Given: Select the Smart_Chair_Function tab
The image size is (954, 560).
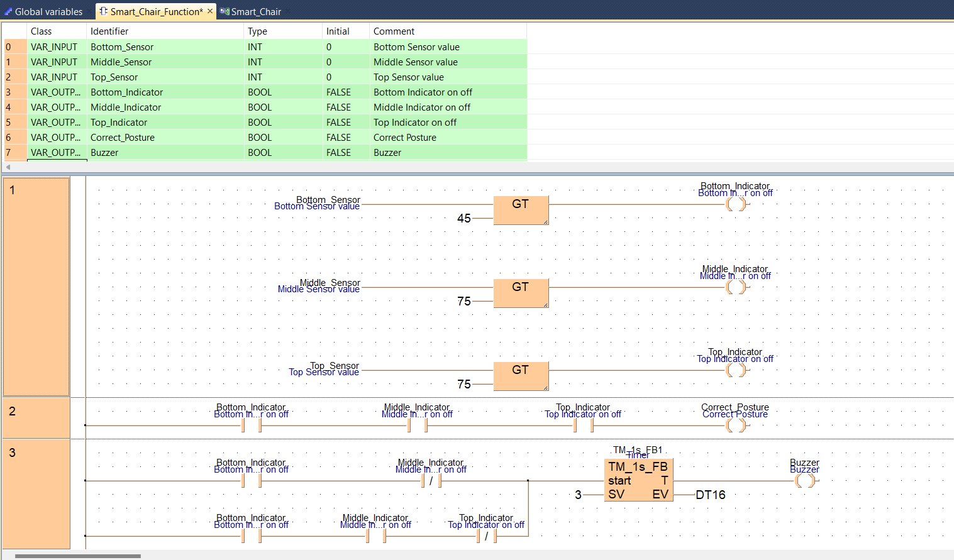Looking at the screenshot, I should [157, 11].
